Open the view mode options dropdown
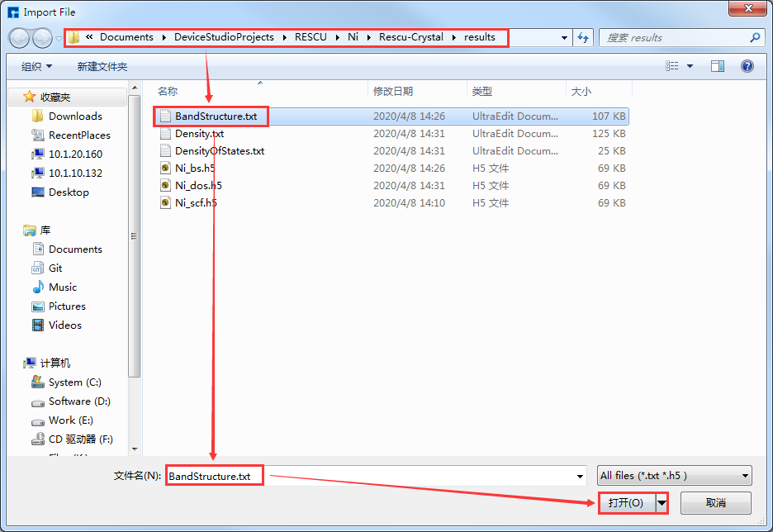773x532 pixels. 690,66
